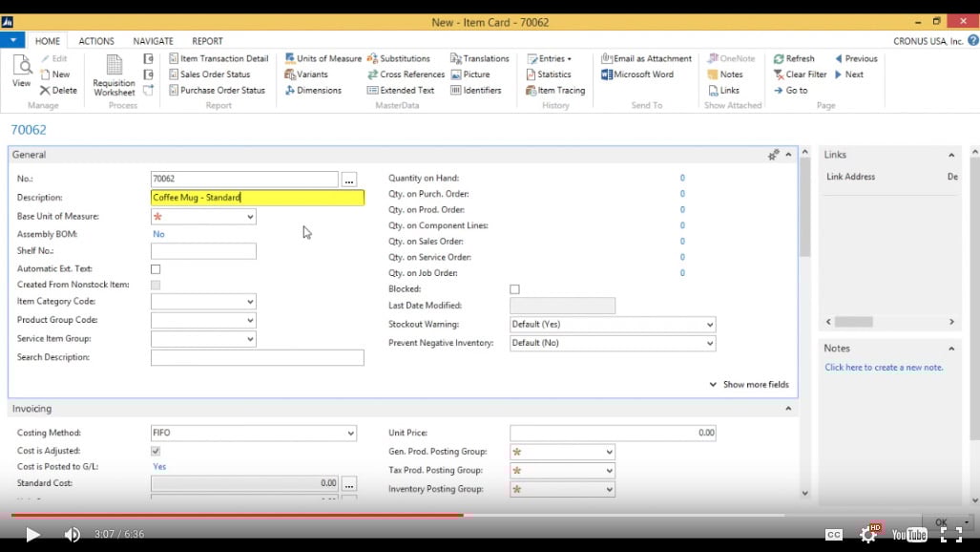The image size is (980, 552).
Task: Toggle the Blocked checkbox
Action: click(x=514, y=289)
